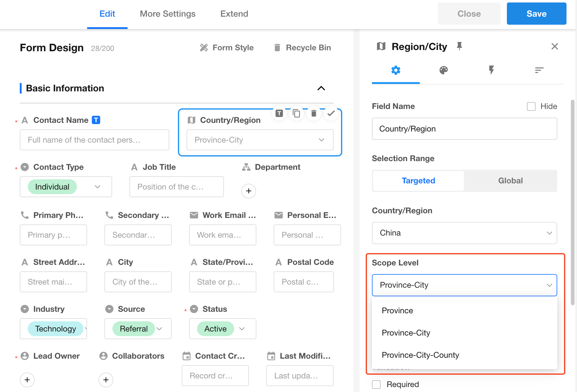Open the Extend tab
Image resolution: width=577 pixels, height=392 pixels.
[x=234, y=14]
